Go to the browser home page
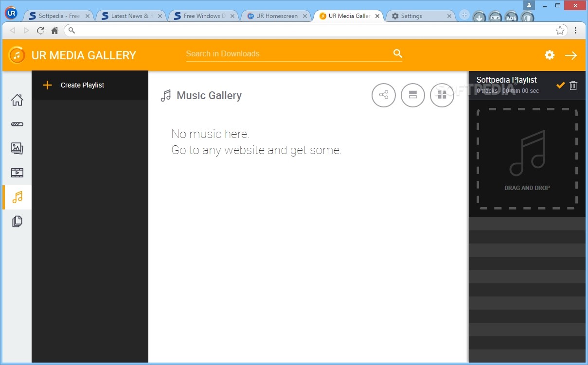The width and height of the screenshot is (588, 365). pyautogui.click(x=54, y=30)
